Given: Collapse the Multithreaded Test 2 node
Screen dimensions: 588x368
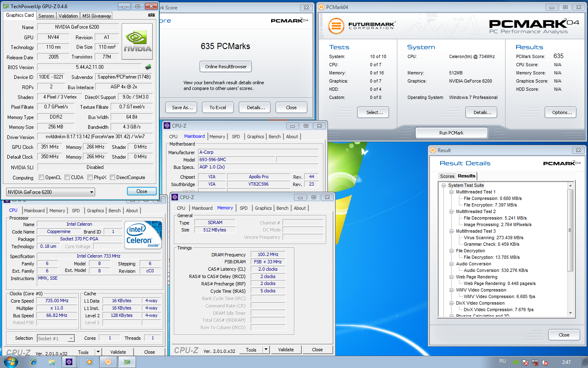Looking at the screenshot, I should [452, 211].
